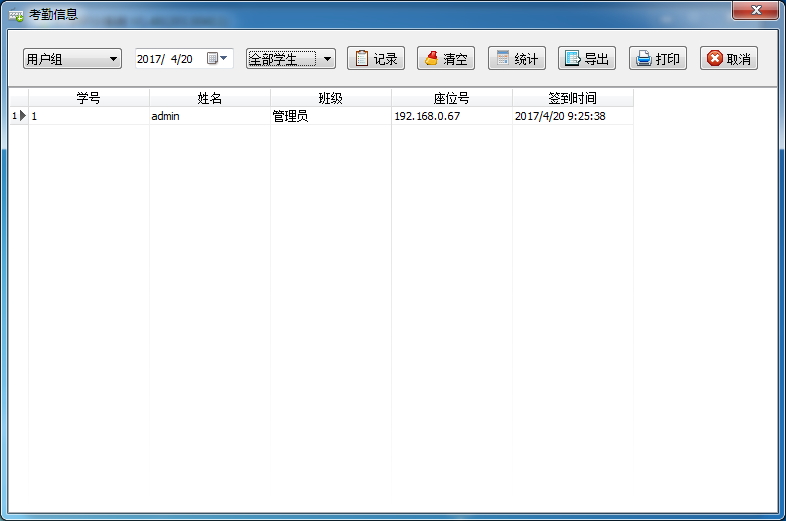The width and height of the screenshot is (786, 521).
Task: Click the calculator icon on 统计 button
Action: click(502, 58)
